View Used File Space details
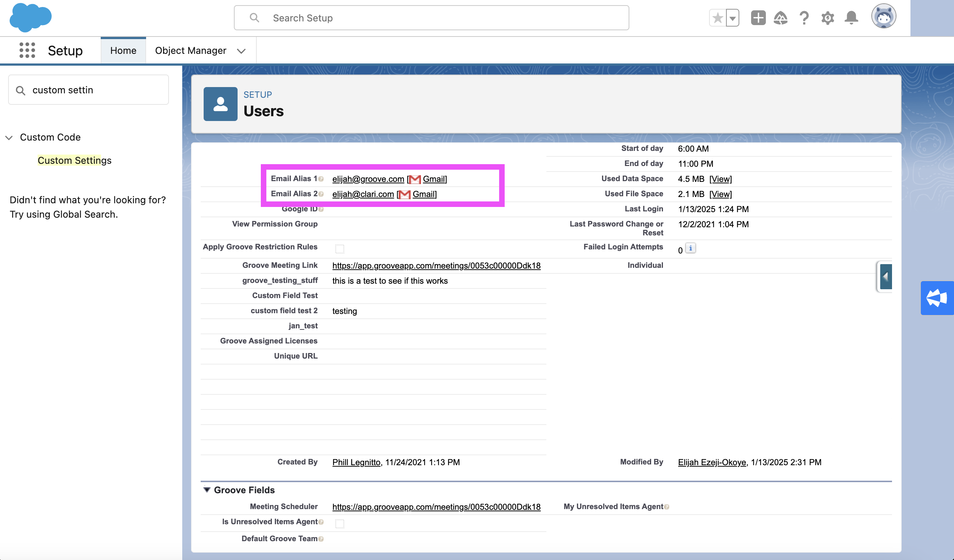 [x=720, y=194]
